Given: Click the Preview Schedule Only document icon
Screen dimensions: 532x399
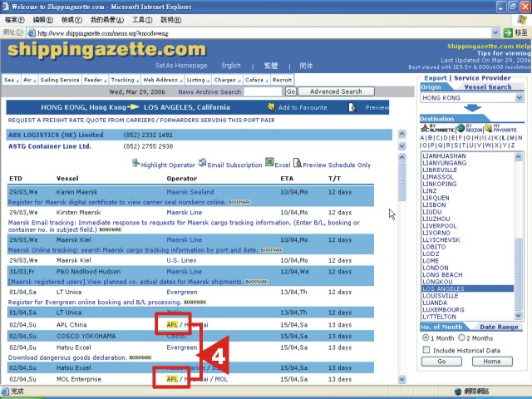Looking at the screenshot, I should 298,163.
